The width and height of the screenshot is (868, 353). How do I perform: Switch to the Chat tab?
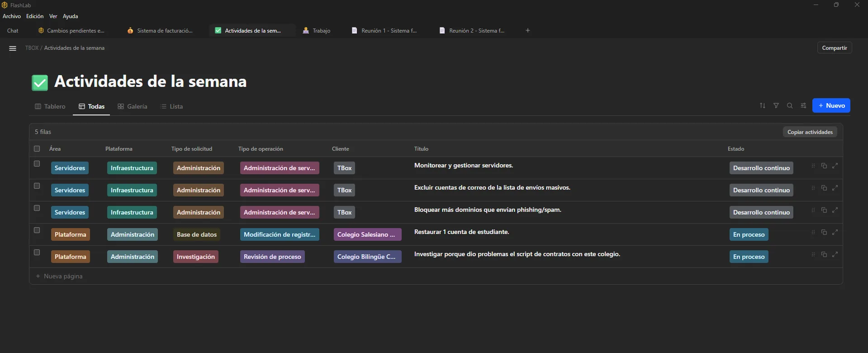click(13, 31)
